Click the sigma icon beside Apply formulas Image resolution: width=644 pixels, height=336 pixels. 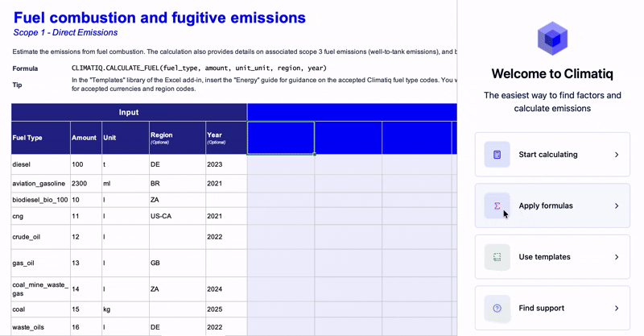(497, 205)
